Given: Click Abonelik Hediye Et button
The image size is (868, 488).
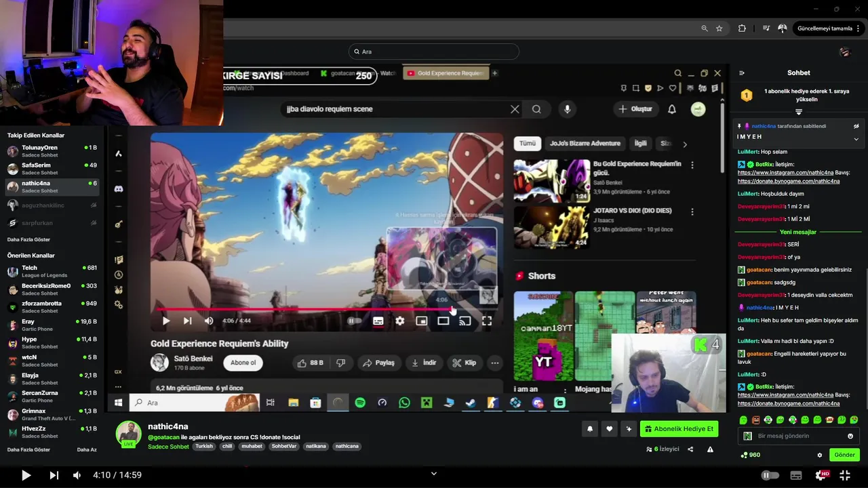Looking at the screenshot, I should tap(679, 429).
